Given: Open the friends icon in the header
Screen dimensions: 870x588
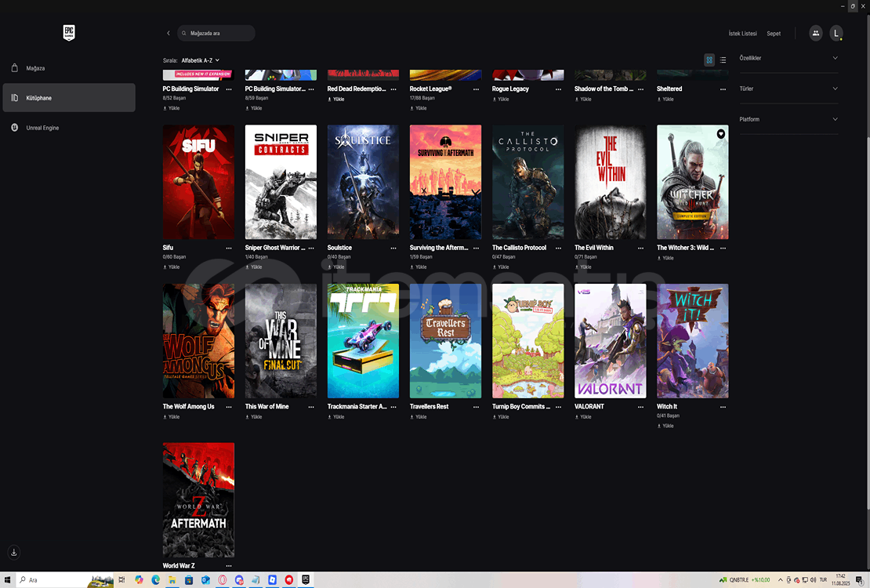Looking at the screenshot, I should coord(816,33).
